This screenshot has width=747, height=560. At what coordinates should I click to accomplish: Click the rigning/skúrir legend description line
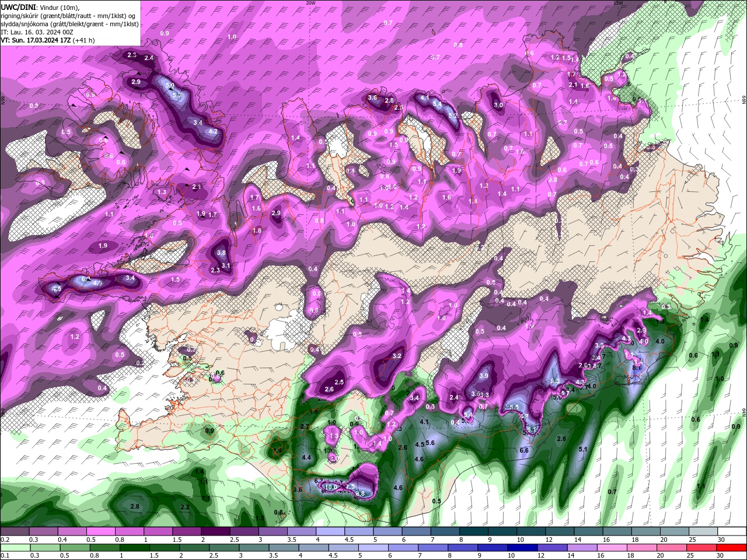(x=68, y=15)
